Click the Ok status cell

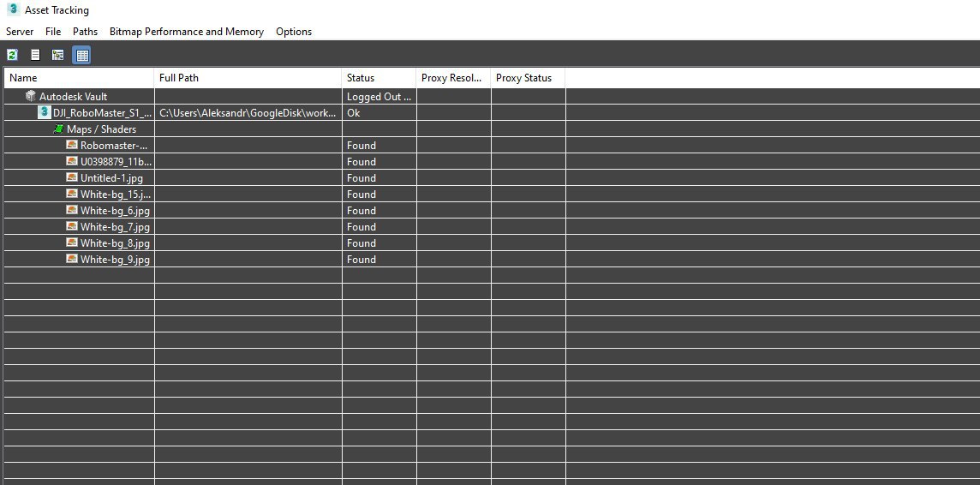[379, 113]
